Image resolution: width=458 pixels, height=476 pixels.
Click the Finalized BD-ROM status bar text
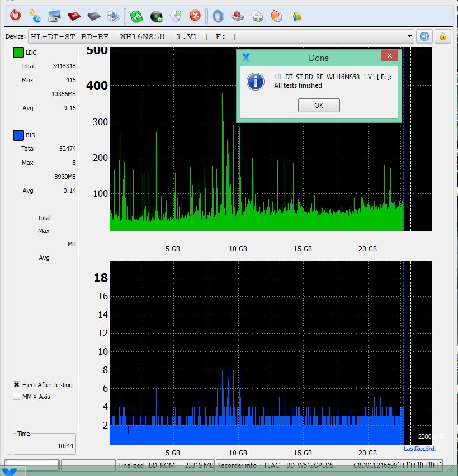[x=147, y=465]
